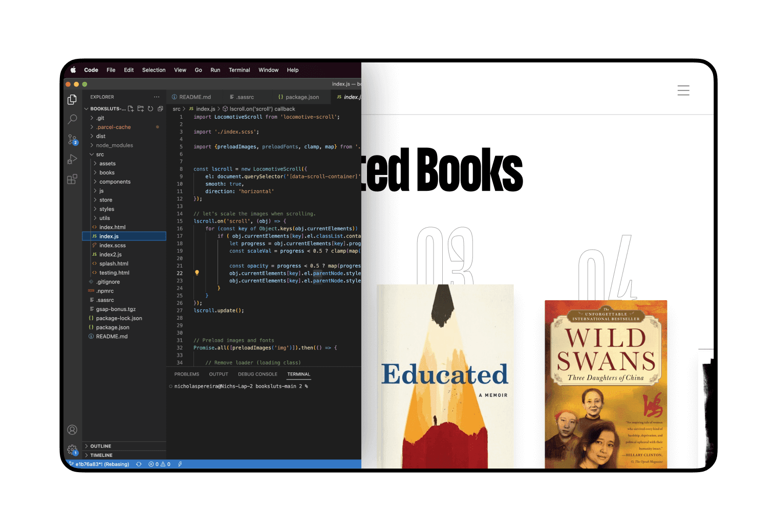Expand the components folder
This screenshot has width=777, height=532.
pos(124,182)
